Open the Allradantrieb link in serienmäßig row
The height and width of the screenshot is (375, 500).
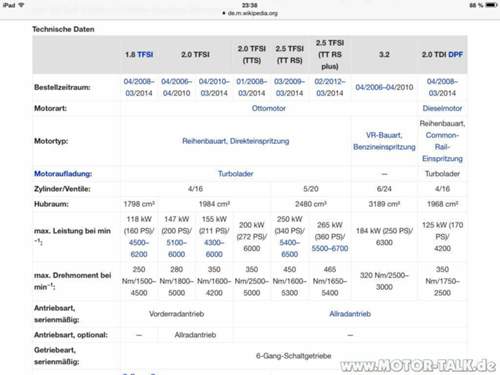(350, 314)
